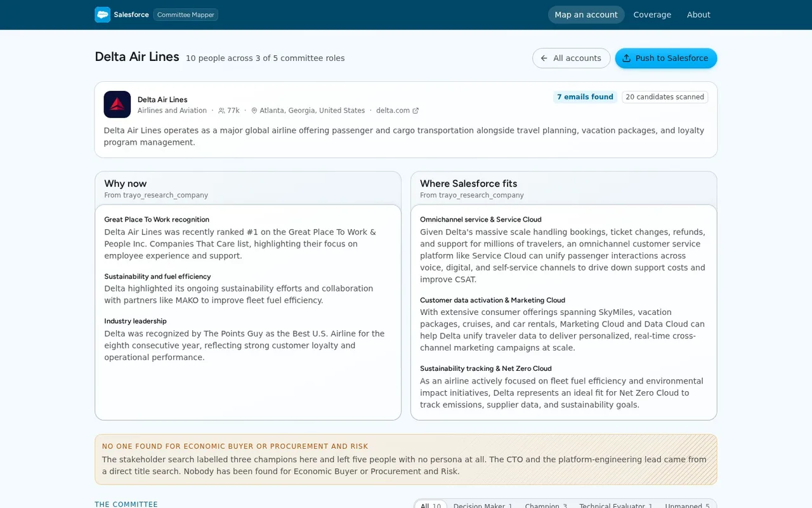Select the All 10 filter tab

[431, 505]
